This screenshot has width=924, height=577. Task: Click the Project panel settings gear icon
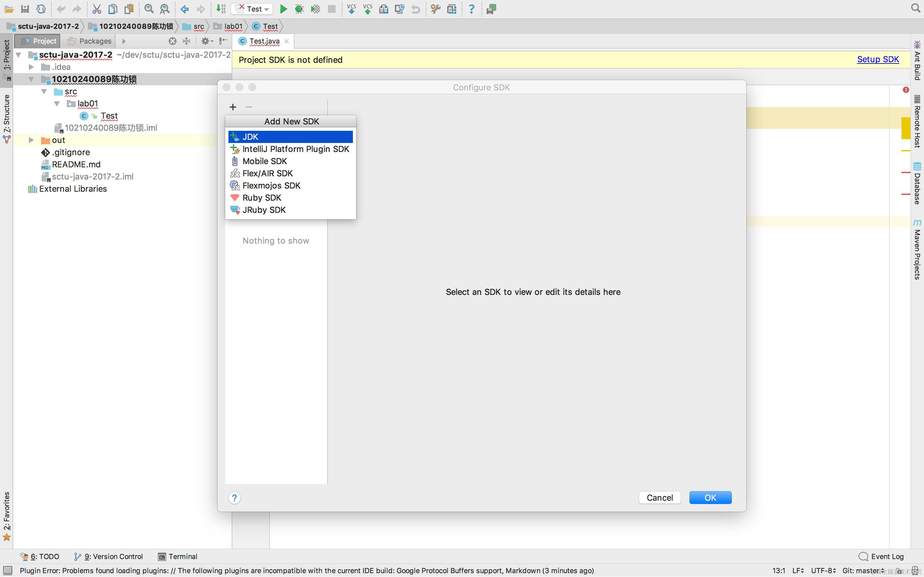point(205,41)
